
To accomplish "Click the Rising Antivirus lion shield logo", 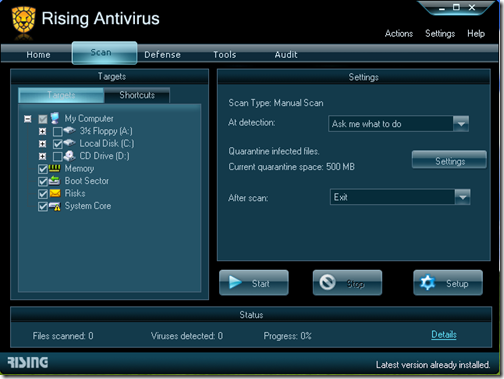I will point(23,20).
